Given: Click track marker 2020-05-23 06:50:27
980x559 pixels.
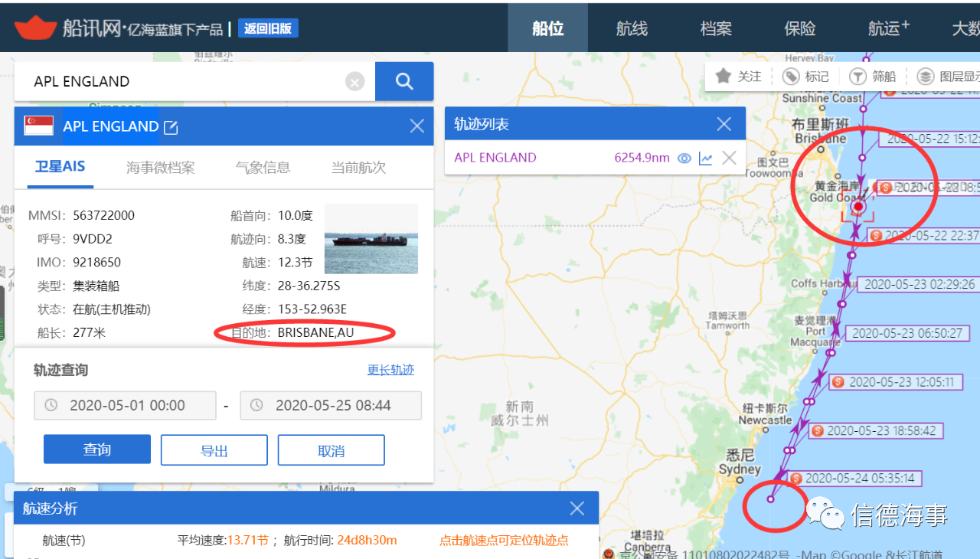Looking at the screenshot, I should (907, 333).
